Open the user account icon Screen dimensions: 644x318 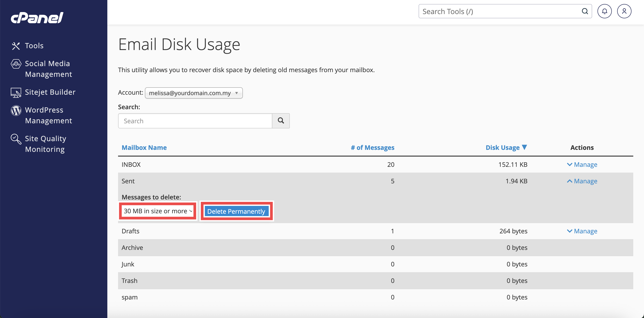624,11
